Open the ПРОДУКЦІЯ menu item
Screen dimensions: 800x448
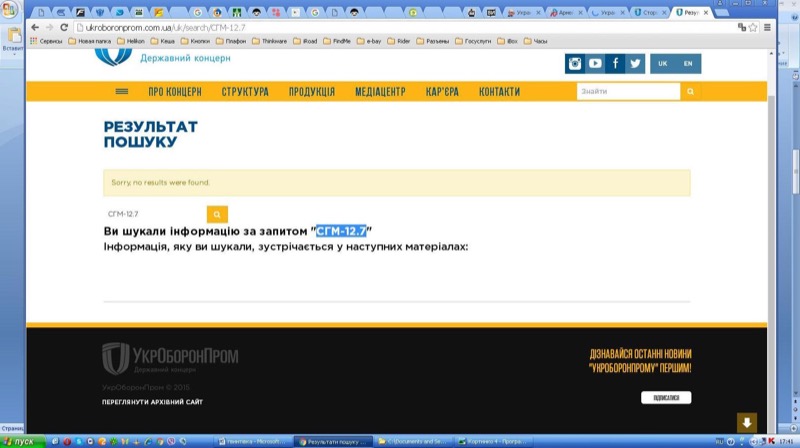(312, 91)
